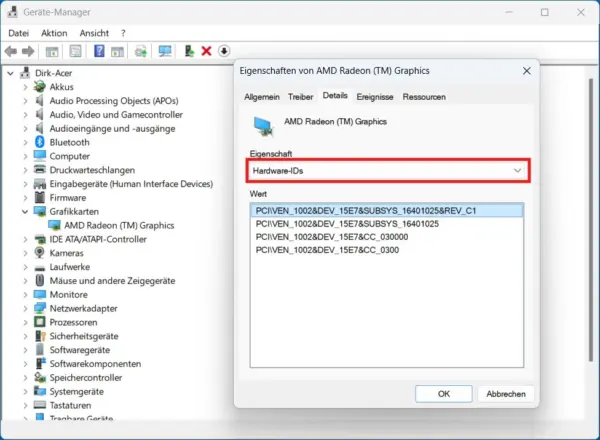600x440 pixels.
Task: Select the Computer tree item
Action: 70,156
